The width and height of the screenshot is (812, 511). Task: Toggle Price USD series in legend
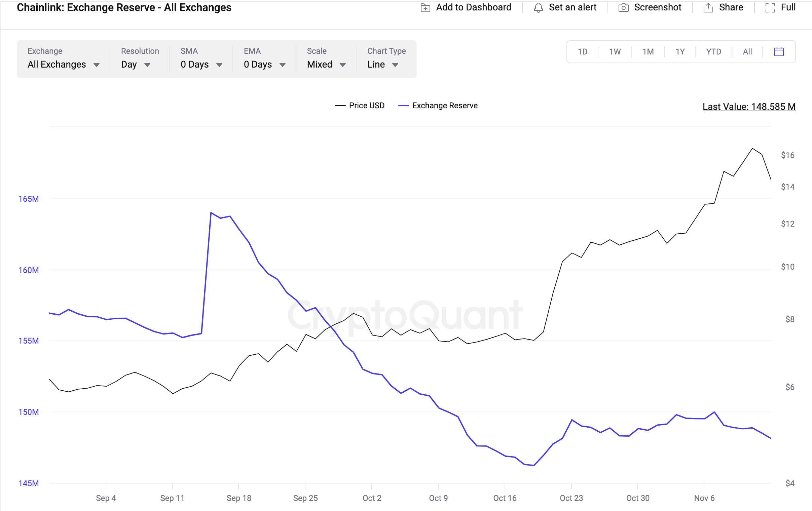click(366, 106)
